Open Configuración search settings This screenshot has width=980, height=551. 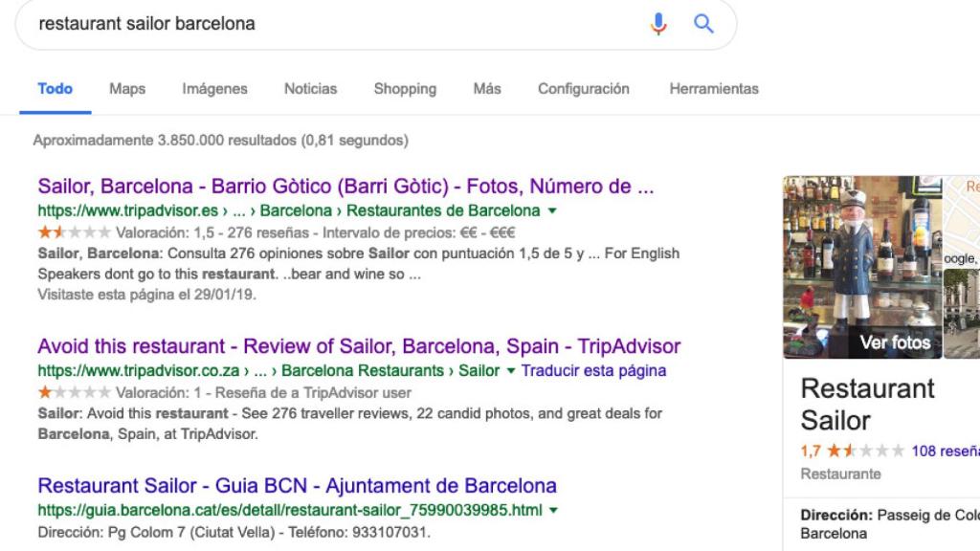coord(583,89)
